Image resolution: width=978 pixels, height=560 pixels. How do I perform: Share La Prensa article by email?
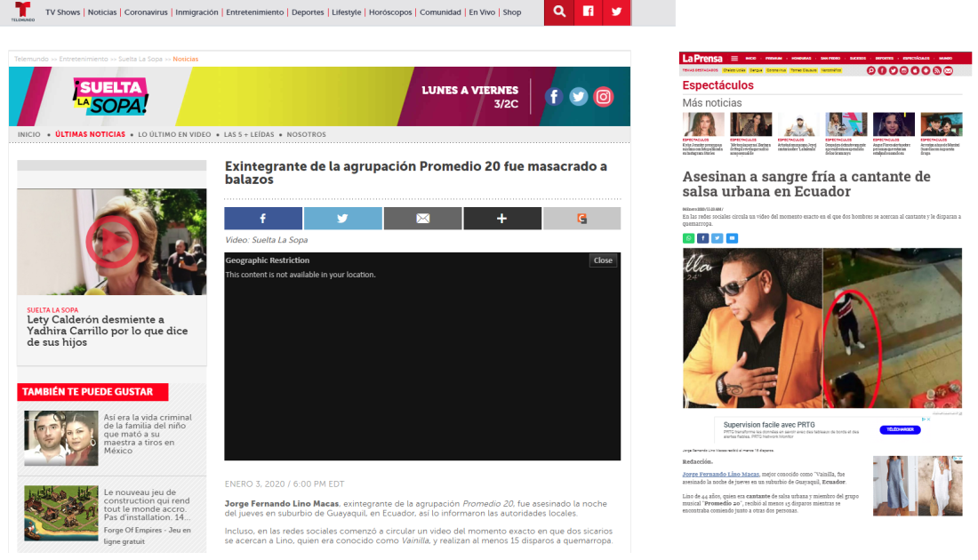[x=733, y=238]
